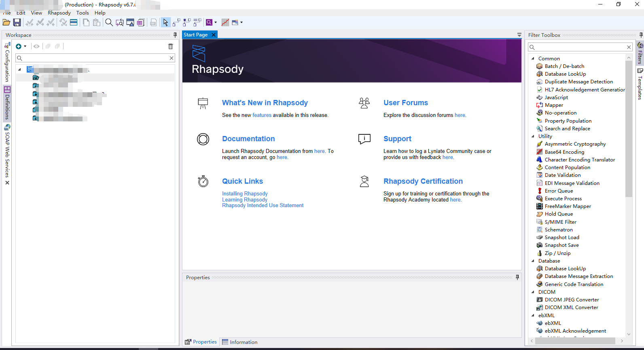Open the add button dropdown in Workspace
The height and width of the screenshot is (350, 644).
(25, 47)
